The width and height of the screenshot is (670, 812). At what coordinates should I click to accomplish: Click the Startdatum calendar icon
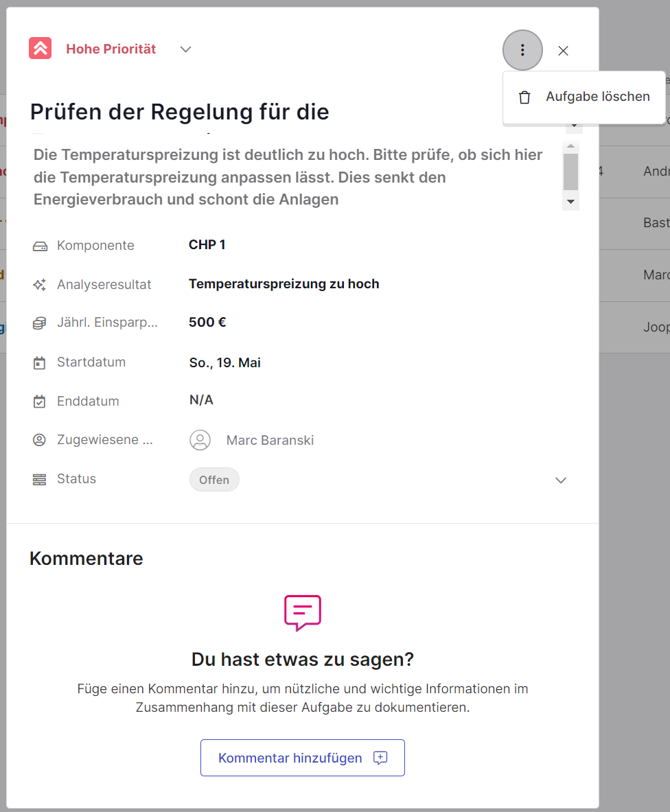pos(39,362)
